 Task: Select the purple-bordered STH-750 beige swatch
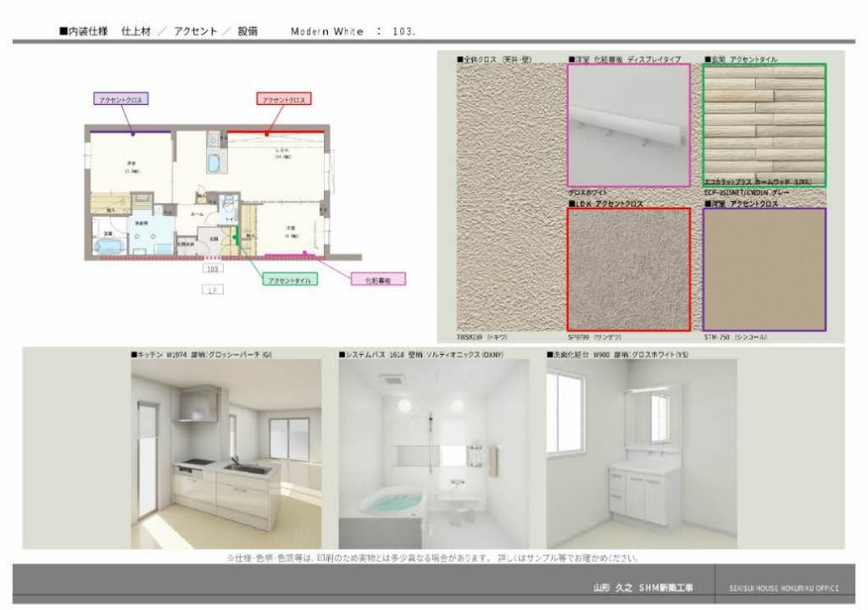tap(763, 269)
